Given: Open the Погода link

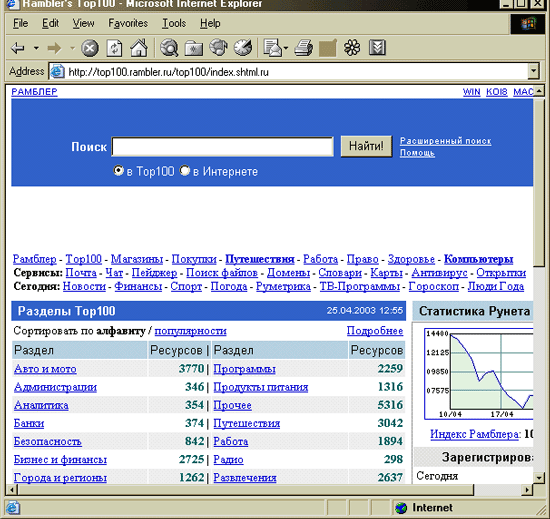Looking at the screenshot, I should pyautogui.click(x=229, y=286).
